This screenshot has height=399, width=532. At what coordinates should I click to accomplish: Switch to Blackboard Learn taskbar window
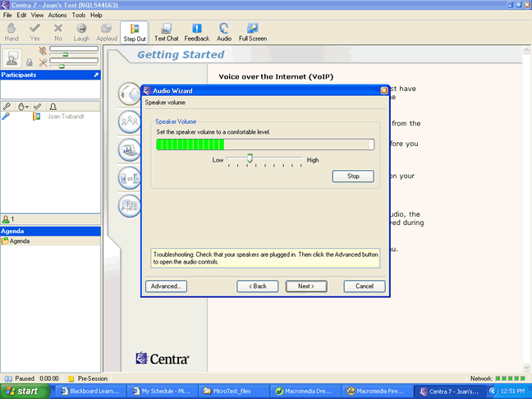pos(90,392)
